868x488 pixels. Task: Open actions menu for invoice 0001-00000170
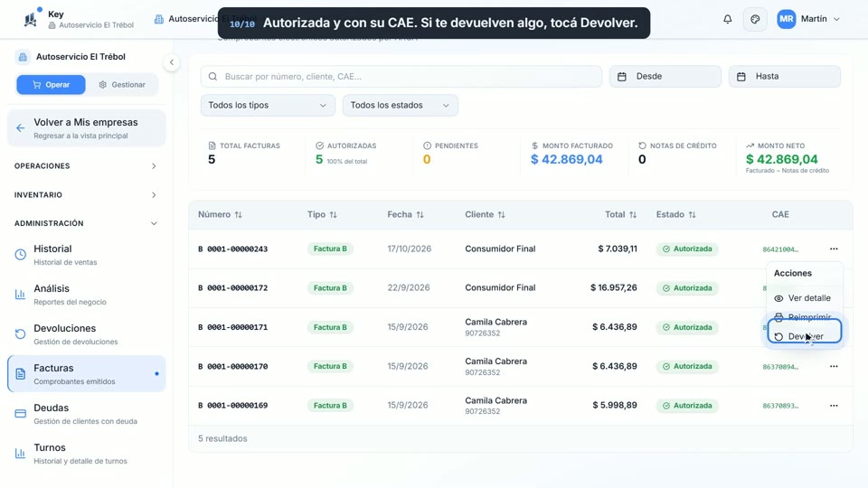[834, 366]
